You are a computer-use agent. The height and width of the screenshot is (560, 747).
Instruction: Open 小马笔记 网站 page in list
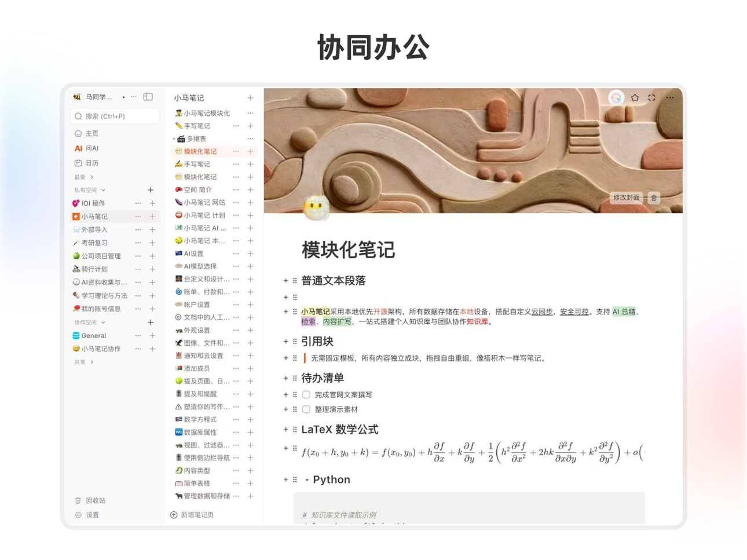coord(204,203)
